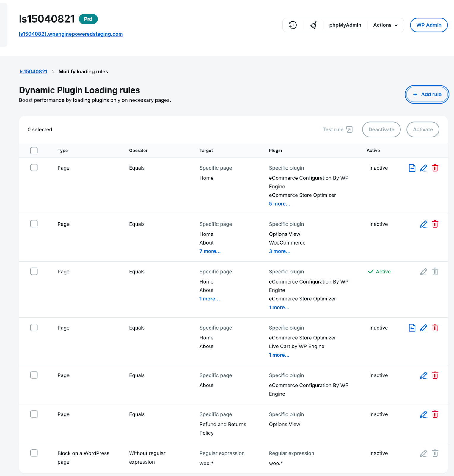Expand the 5 more plugins link
Image resolution: width=454 pixels, height=476 pixels.
pyautogui.click(x=279, y=204)
